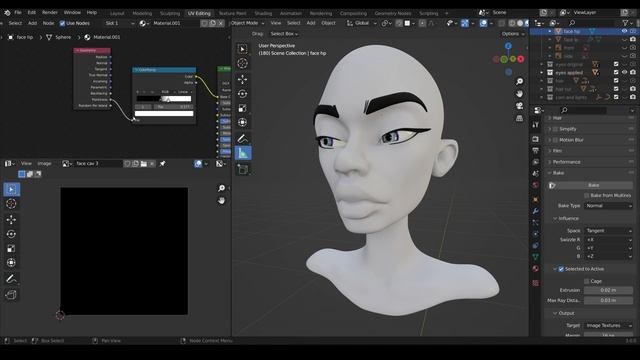This screenshot has width=640, height=360.
Task: Open the Tool properties tab
Action: [x=536, y=125]
